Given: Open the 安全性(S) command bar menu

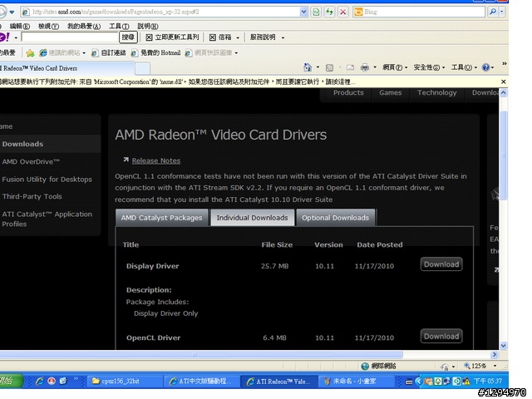Looking at the screenshot, I should click(429, 67).
